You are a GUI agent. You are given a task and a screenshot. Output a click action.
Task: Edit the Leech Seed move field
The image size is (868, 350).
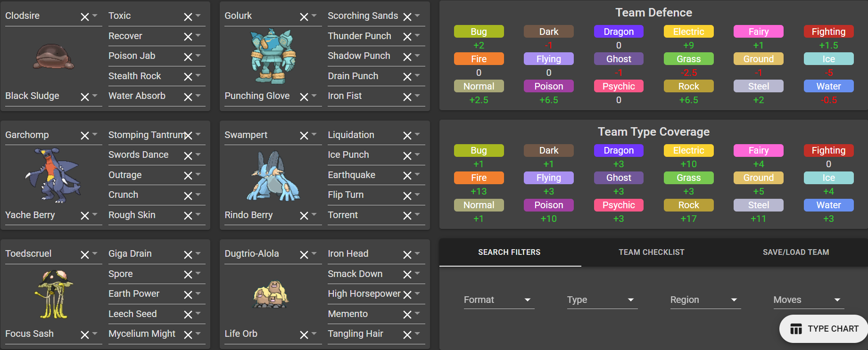pos(157,314)
